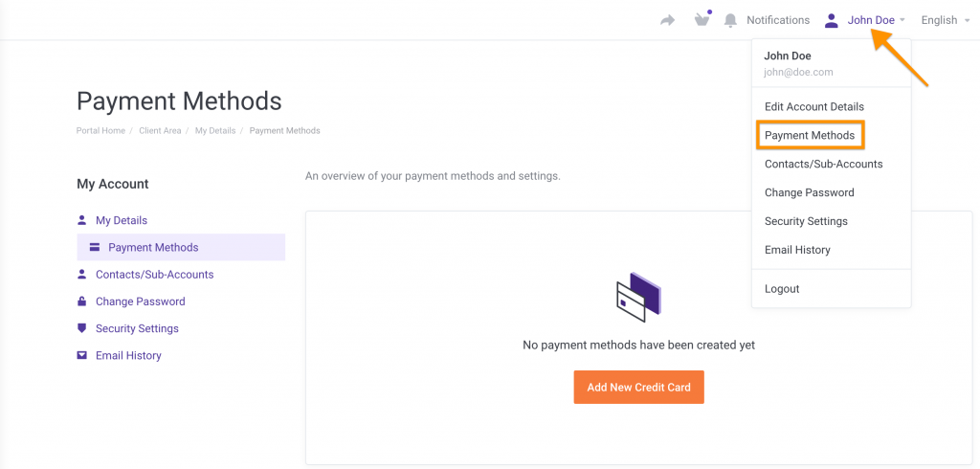Screen dimensions: 980x469
Task: Choose Payment Methods in the dropdown menu
Action: pos(810,136)
